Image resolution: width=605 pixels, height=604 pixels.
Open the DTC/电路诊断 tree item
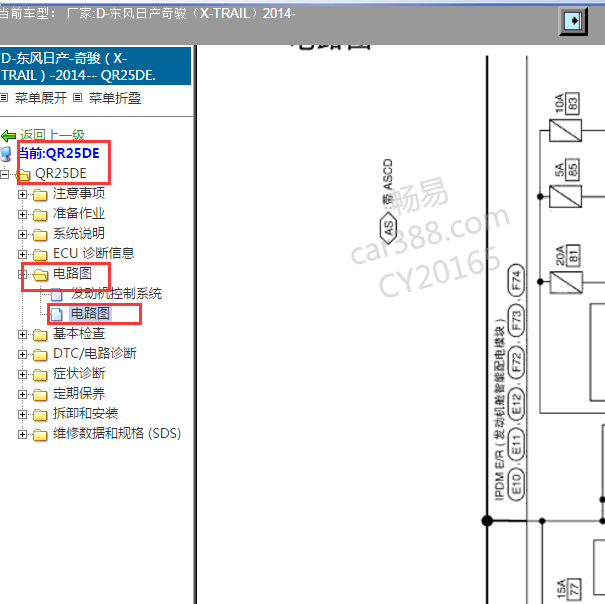pos(95,354)
